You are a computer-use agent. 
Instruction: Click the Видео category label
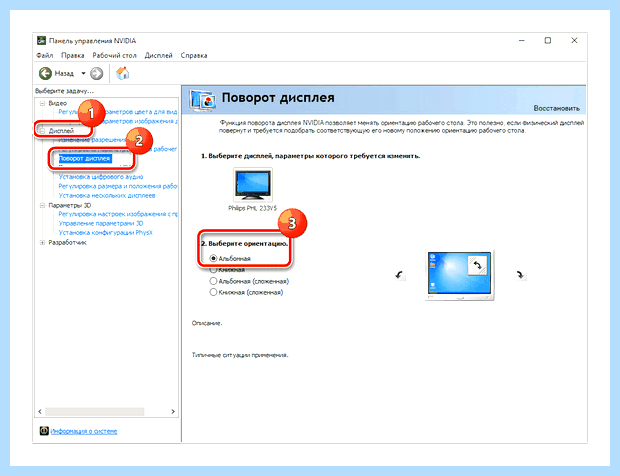(x=57, y=103)
